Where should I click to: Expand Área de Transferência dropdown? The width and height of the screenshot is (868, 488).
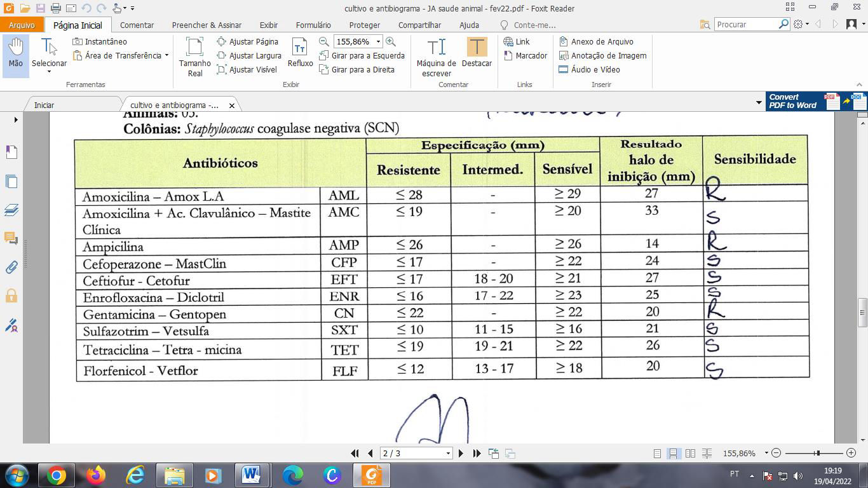click(166, 55)
